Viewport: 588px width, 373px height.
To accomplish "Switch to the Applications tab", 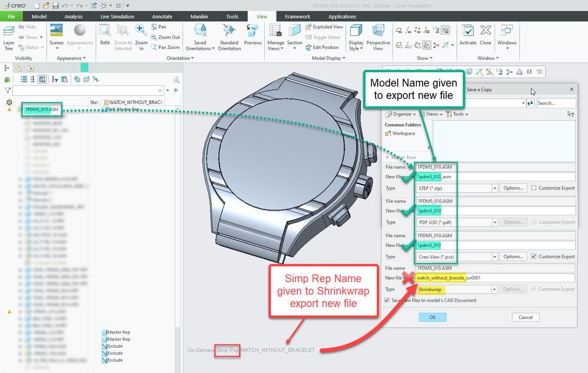I will [x=342, y=16].
